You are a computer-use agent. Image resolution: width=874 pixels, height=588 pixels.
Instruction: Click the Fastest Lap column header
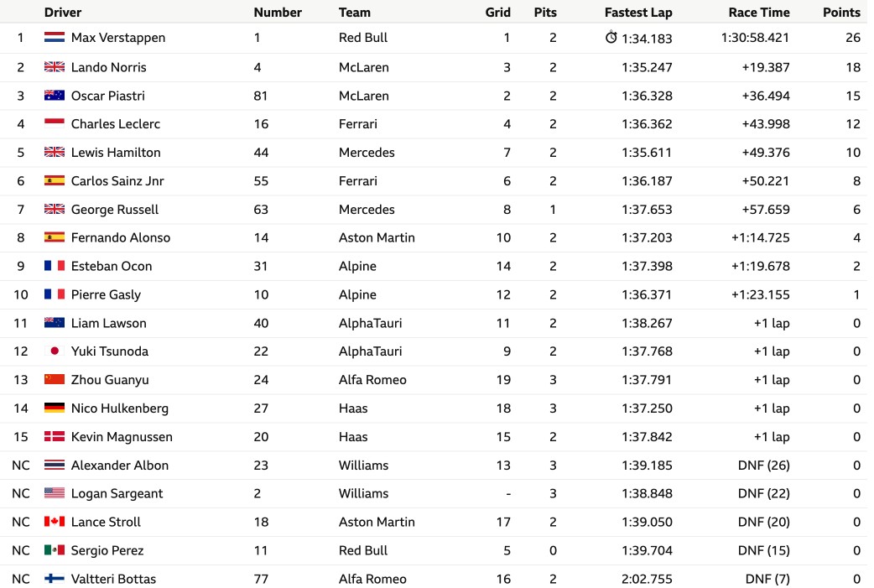(638, 13)
